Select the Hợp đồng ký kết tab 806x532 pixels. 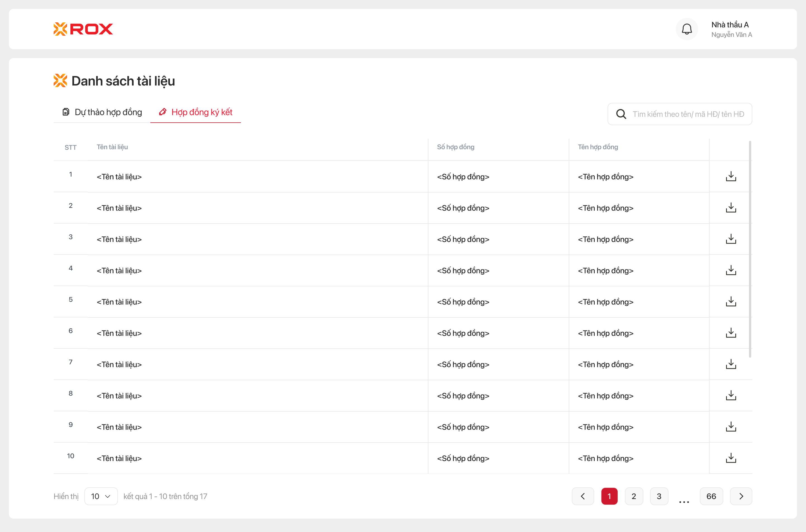coord(196,112)
